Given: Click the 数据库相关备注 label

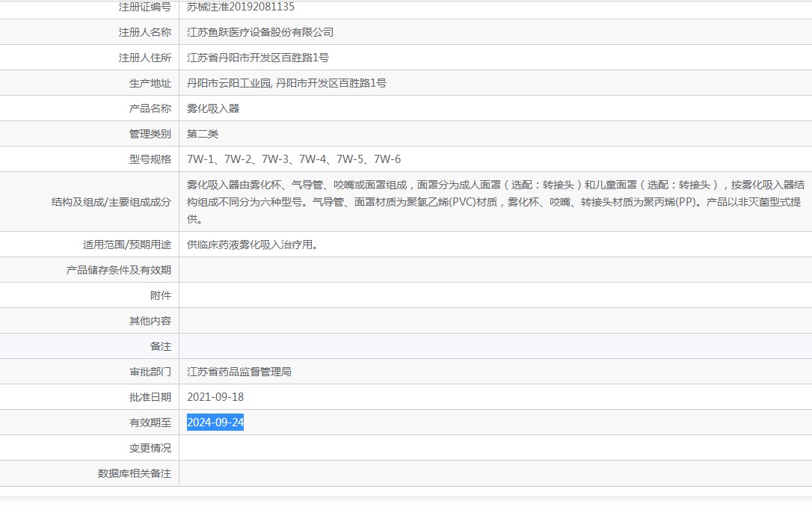Looking at the screenshot, I should click(135, 473).
